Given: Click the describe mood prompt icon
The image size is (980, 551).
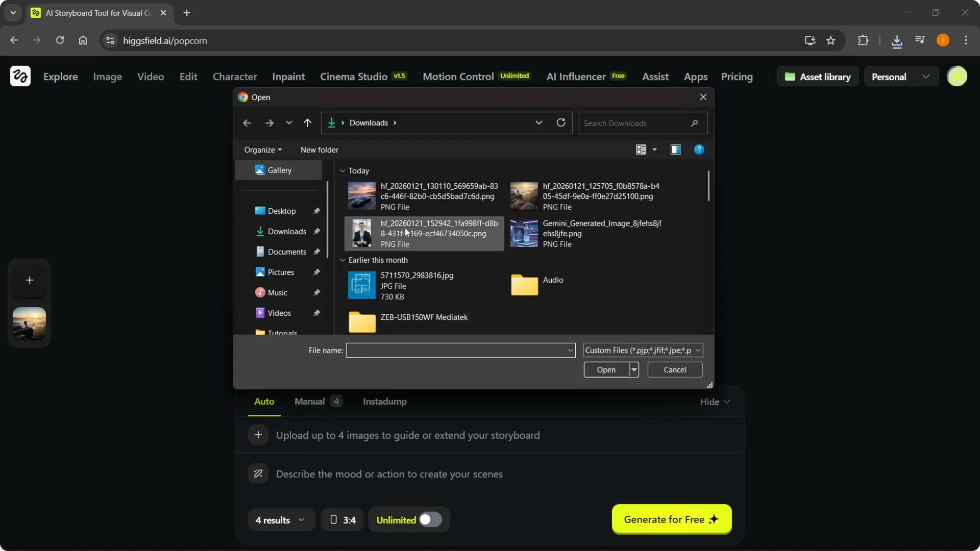Looking at the screenshot, I should [x=258, y=473].
